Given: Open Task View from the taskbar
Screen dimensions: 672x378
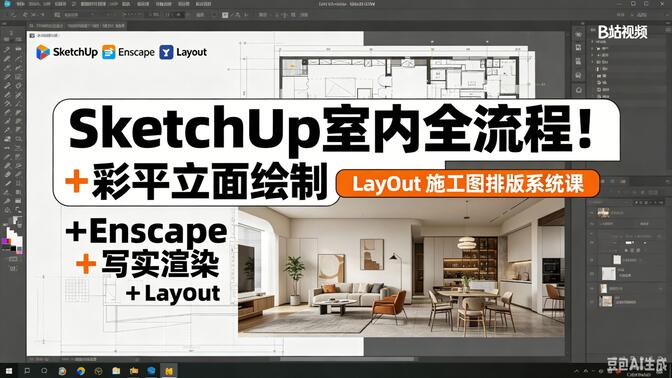Looking at the screenshot, I should [27, 371].
